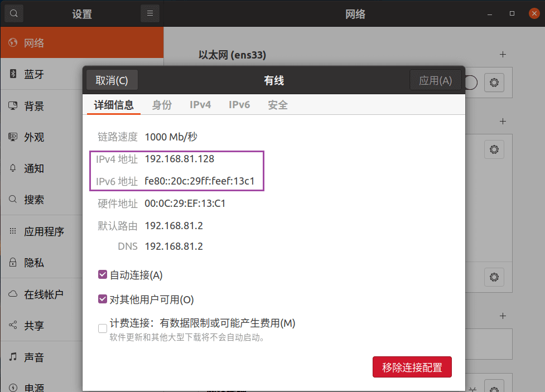The width and height of the screenshot is (545, 392).
Task: Click the plus icon next to 以太网 (ens33)
Action: point(503,55)
